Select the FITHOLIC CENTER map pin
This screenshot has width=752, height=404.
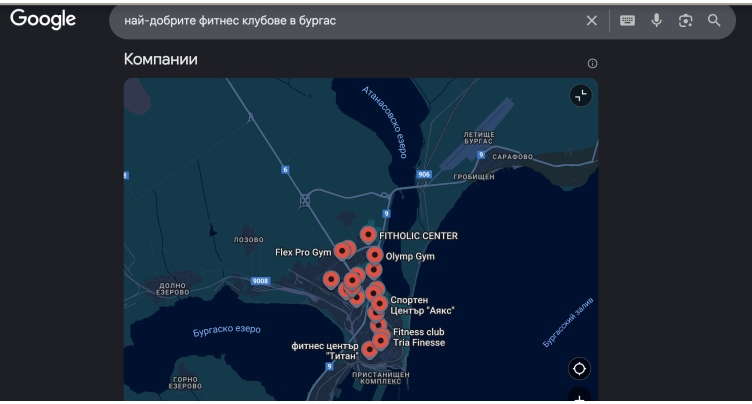coord(368,235)
